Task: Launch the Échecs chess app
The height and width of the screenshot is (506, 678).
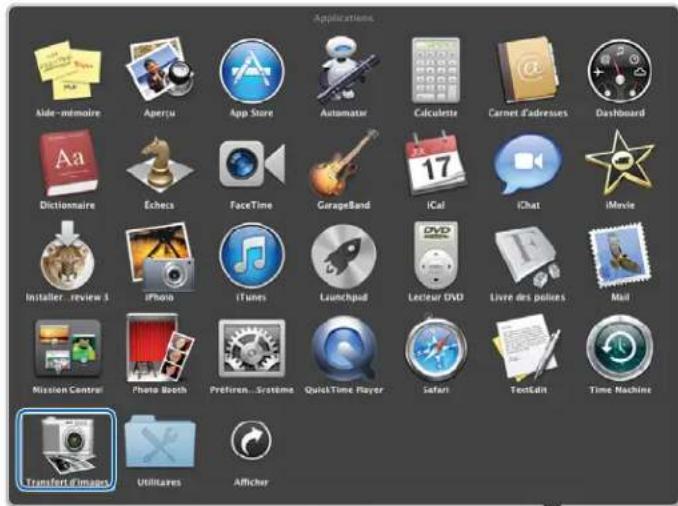Action: pyautogui.click(x=160, y=164)
